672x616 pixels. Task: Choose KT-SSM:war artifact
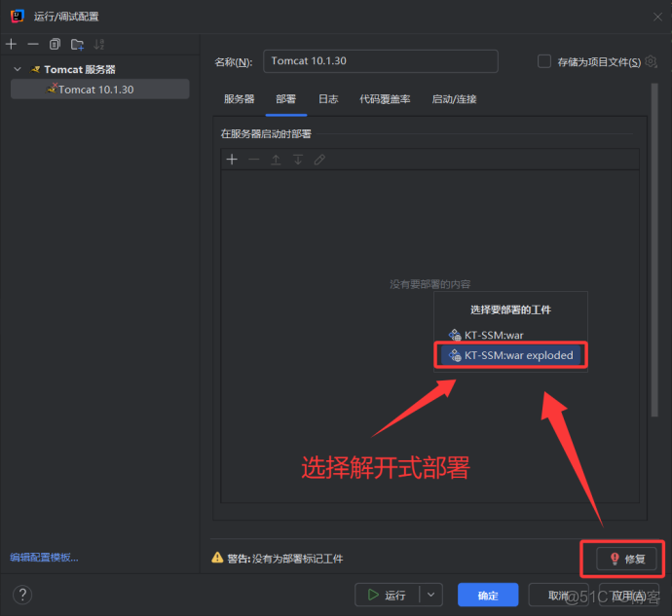[x=510, y=335]
